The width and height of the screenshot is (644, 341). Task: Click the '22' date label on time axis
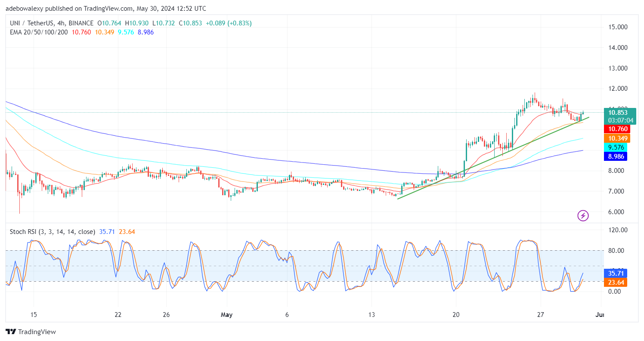tap(118, 315)
